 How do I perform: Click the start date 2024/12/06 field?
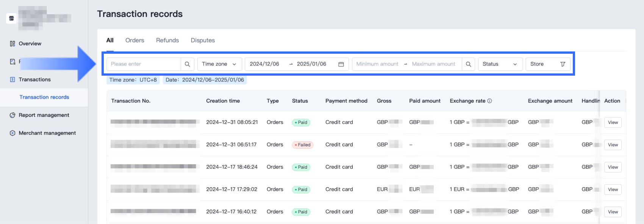pos(264,64)
